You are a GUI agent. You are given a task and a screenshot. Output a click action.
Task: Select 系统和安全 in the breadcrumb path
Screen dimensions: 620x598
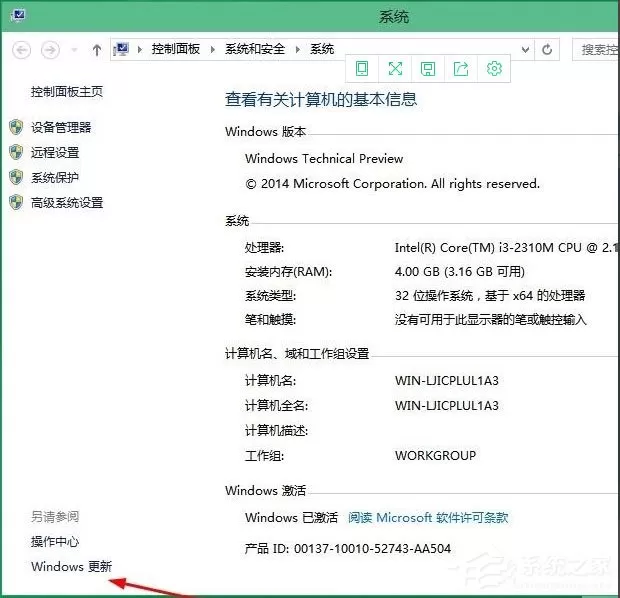point(255,49)
